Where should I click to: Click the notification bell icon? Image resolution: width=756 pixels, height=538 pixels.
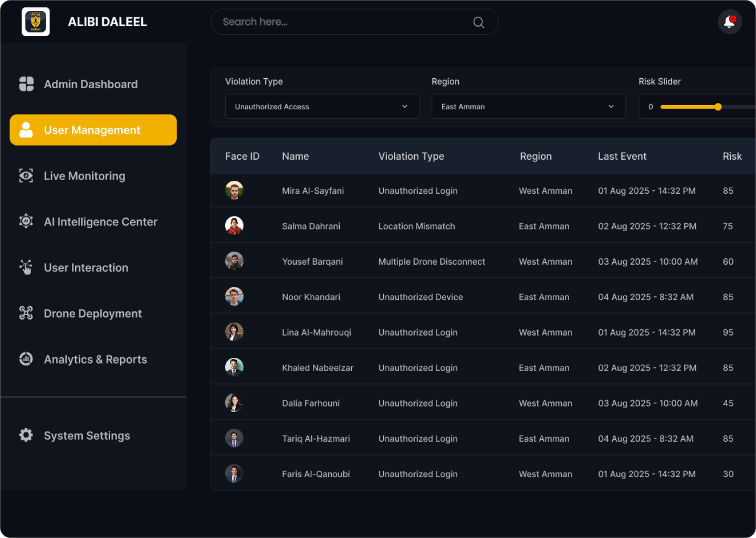[729, 22]
